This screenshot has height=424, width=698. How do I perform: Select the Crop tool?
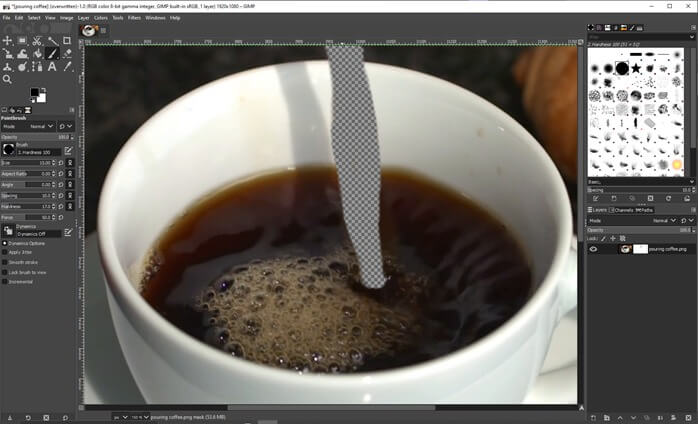point(67,41)
